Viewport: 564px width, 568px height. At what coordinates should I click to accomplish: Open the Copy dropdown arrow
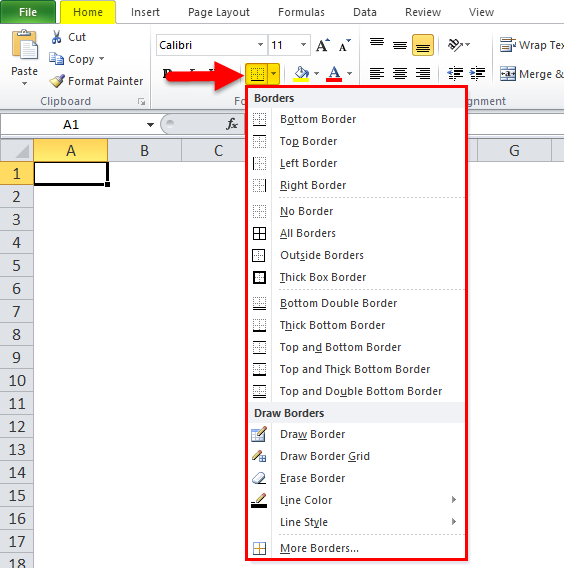tap(101, 58)
